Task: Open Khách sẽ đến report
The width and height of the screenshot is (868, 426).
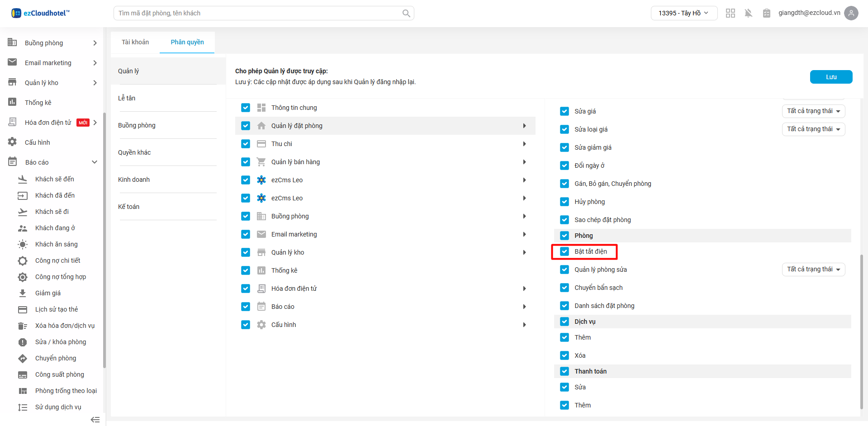Action: [x=54, y=179]
